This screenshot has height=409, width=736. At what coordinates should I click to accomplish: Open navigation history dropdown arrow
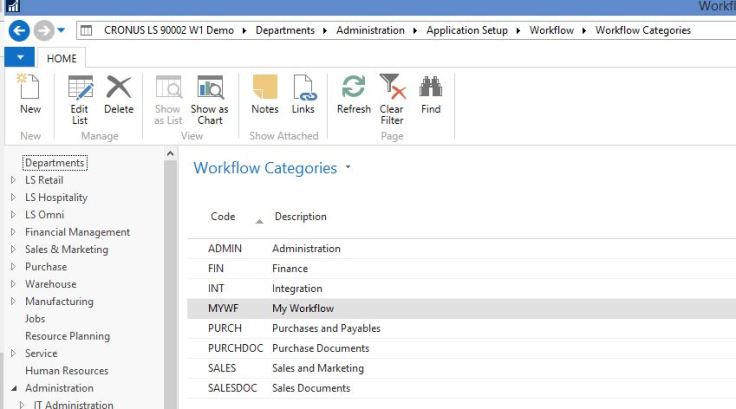(x=61, y=31)
